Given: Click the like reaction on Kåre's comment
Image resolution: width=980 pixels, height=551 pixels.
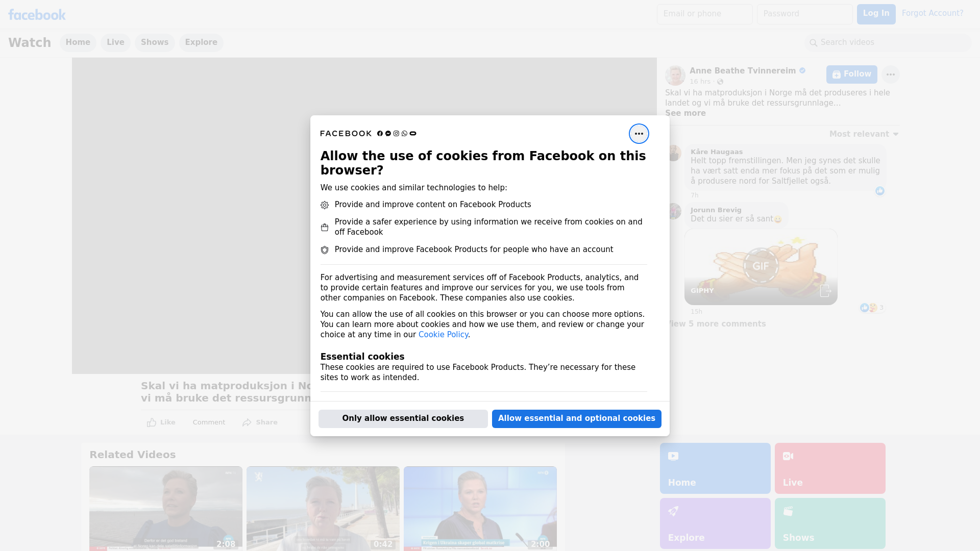Looking at the screenshot, I should [879, 191].
